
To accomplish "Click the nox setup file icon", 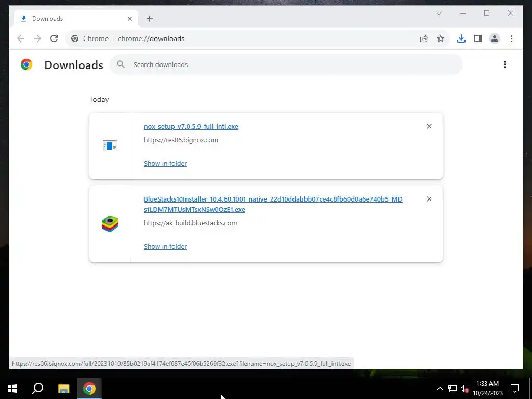I will point(110,145).
